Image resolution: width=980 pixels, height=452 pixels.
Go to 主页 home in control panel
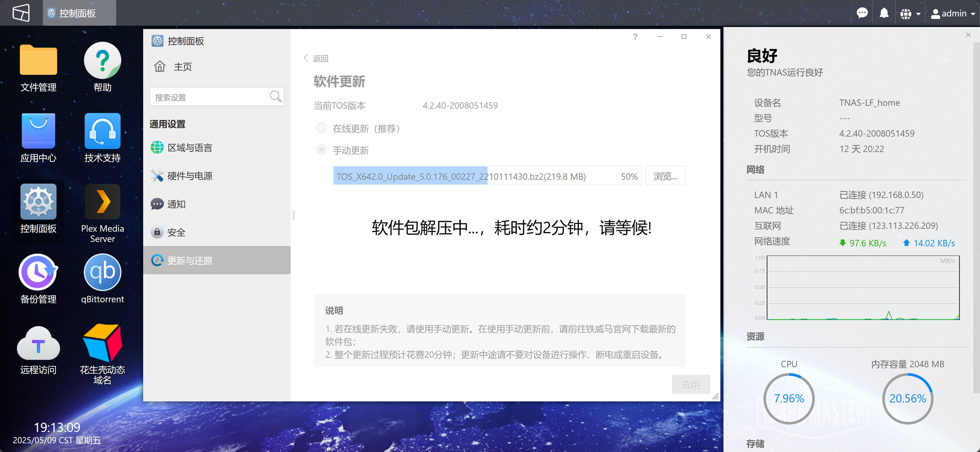point(183,67)
